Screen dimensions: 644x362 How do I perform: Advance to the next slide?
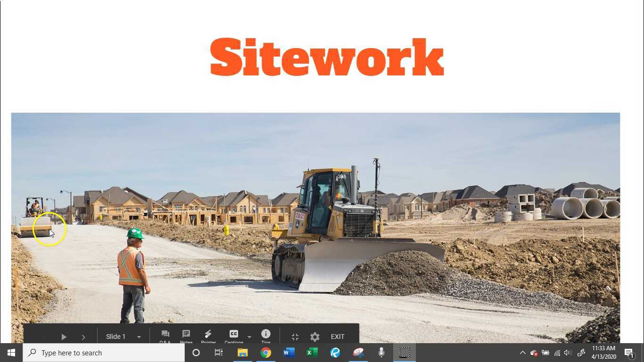pos(83,337)
